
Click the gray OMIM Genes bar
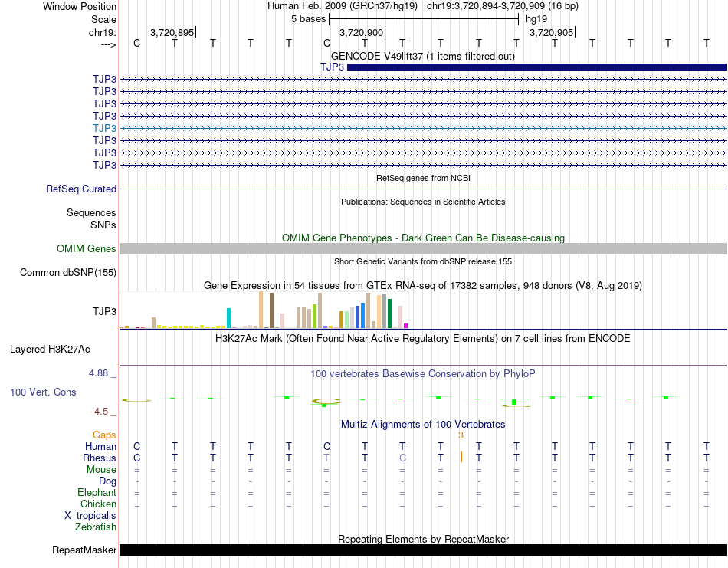click(423, 248)
